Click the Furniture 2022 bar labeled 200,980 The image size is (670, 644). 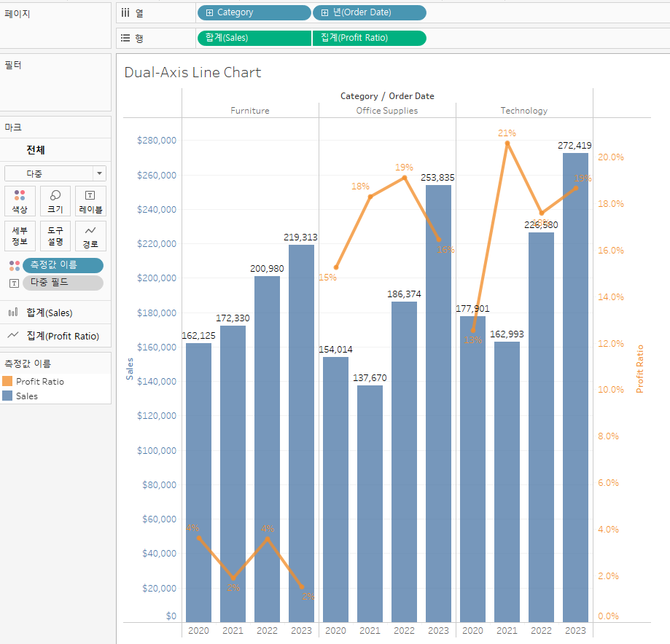(x=267, y=449)
